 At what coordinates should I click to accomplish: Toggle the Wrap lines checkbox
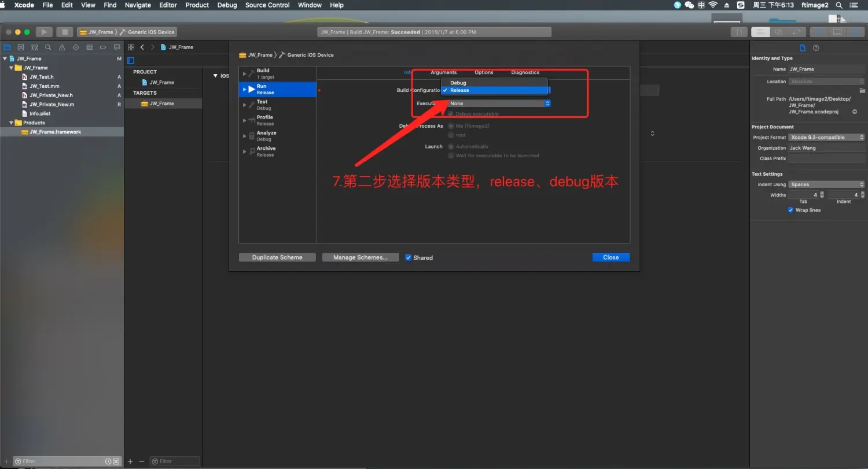[x=791, y=210]
